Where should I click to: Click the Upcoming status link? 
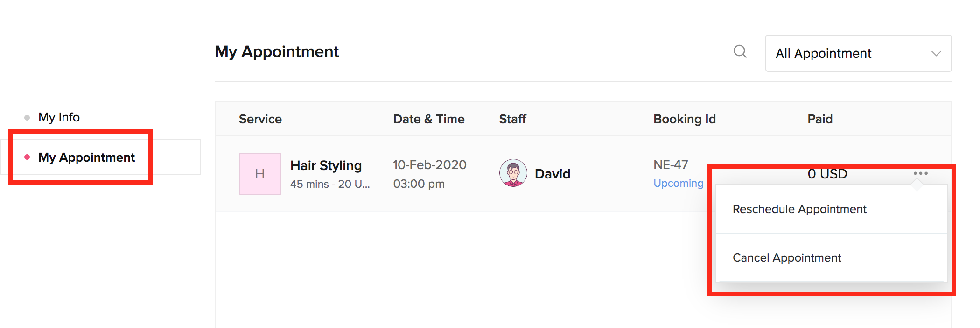[678, 183]
